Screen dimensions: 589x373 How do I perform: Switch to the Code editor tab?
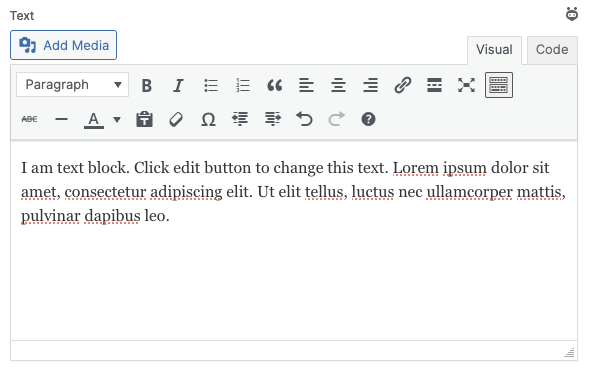(x=552, y=50)
